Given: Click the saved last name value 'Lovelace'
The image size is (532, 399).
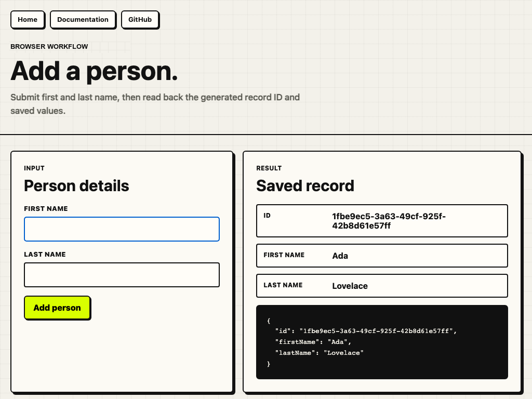Looking at the screenshot, I should pos(350,286).
